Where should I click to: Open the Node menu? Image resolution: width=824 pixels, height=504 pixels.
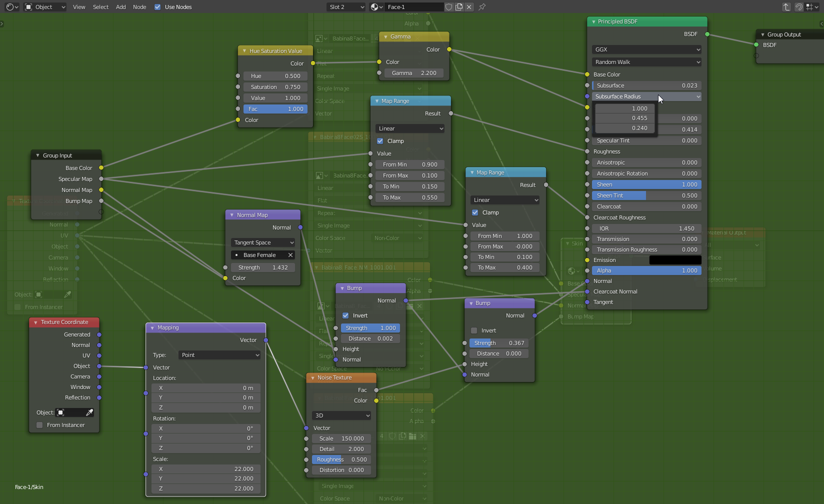point(139,7)
